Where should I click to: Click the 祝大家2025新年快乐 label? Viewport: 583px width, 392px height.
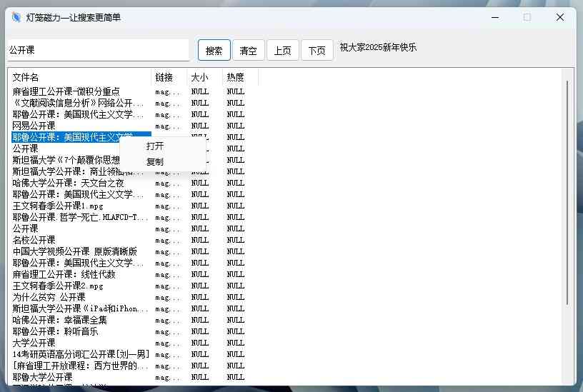378,47
